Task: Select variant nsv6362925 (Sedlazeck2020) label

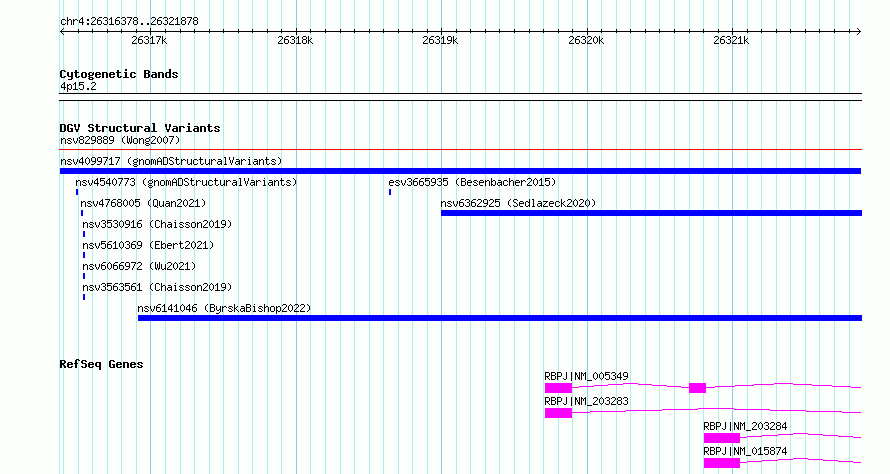Action: click(518, 203)
